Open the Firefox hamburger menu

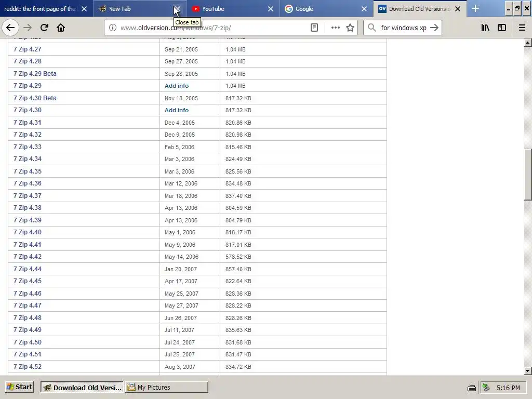coord(522,28)
